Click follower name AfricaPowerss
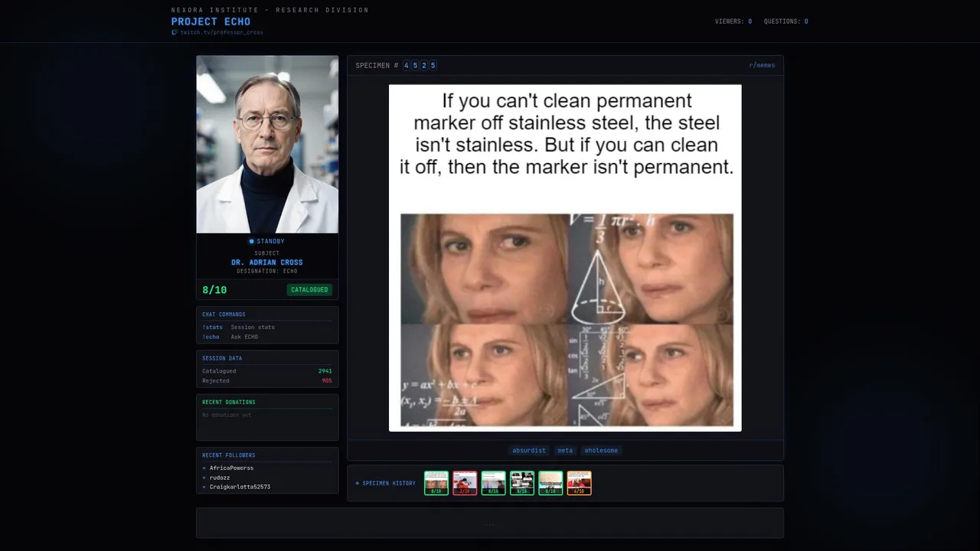 click(231, 468)
